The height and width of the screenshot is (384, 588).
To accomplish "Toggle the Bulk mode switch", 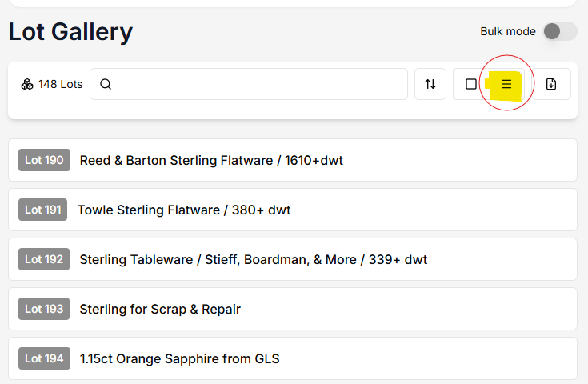I will pos(559,31).
